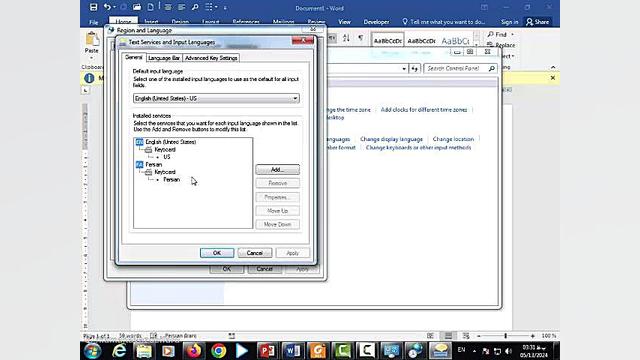Open PowerPoint icon in taskbar
This screenshot has height=360, width=640.
tap(267, 351)
